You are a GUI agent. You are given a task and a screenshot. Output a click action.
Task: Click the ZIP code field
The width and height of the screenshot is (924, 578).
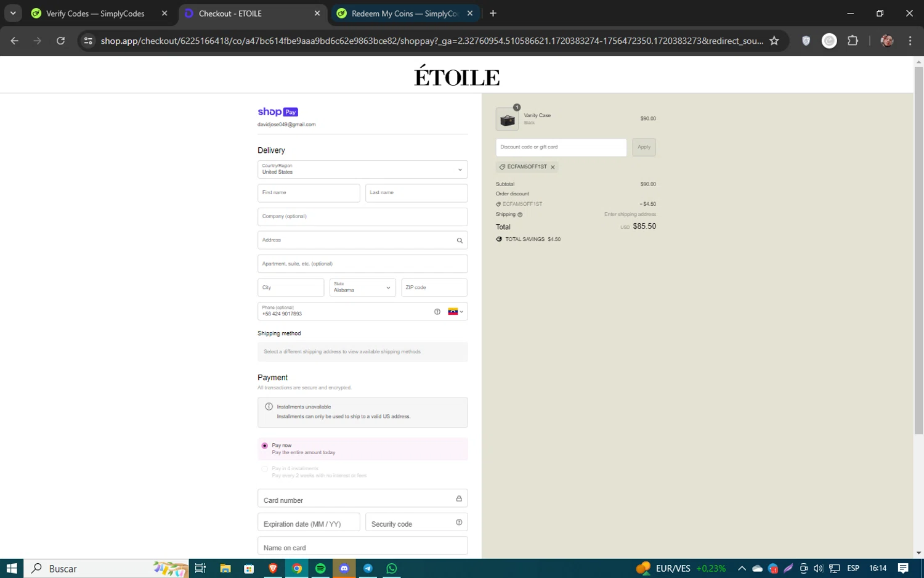coord(434,288)
